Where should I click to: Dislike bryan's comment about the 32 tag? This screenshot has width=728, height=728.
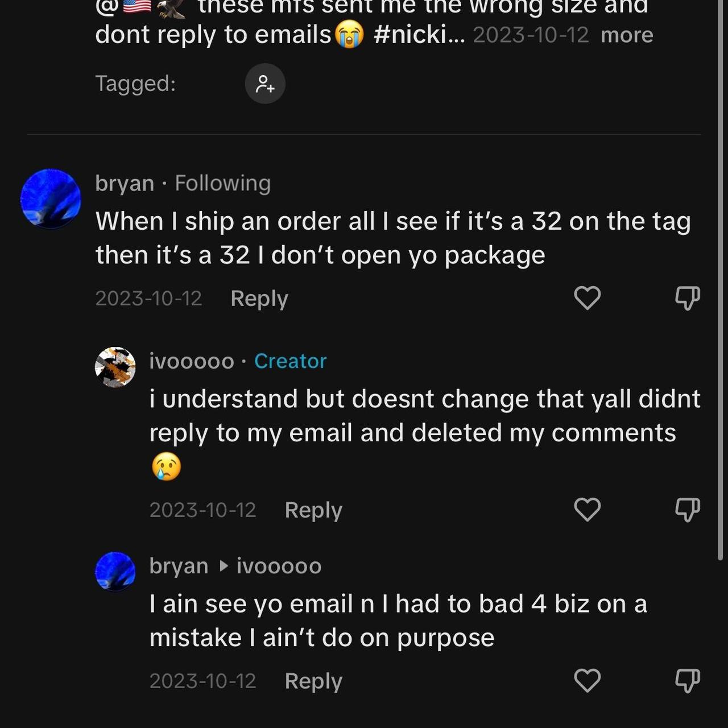687,298
